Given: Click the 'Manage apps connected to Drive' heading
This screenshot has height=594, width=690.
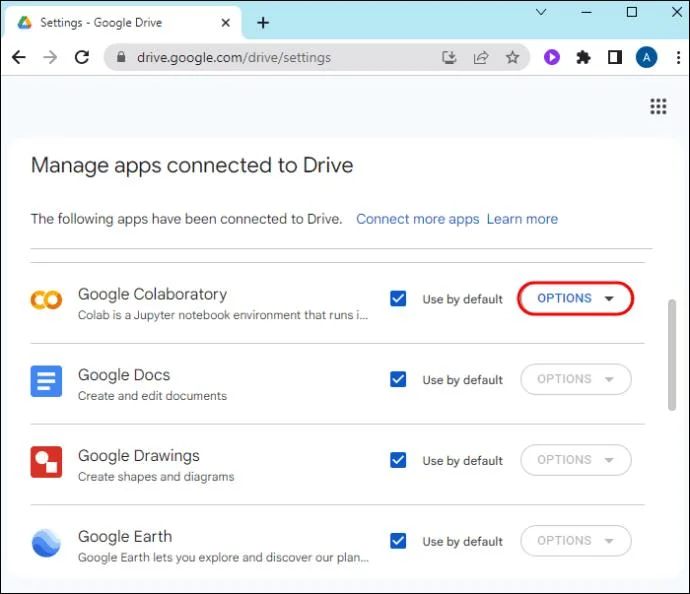Looking at the screenshot, I should coord(192,166).
